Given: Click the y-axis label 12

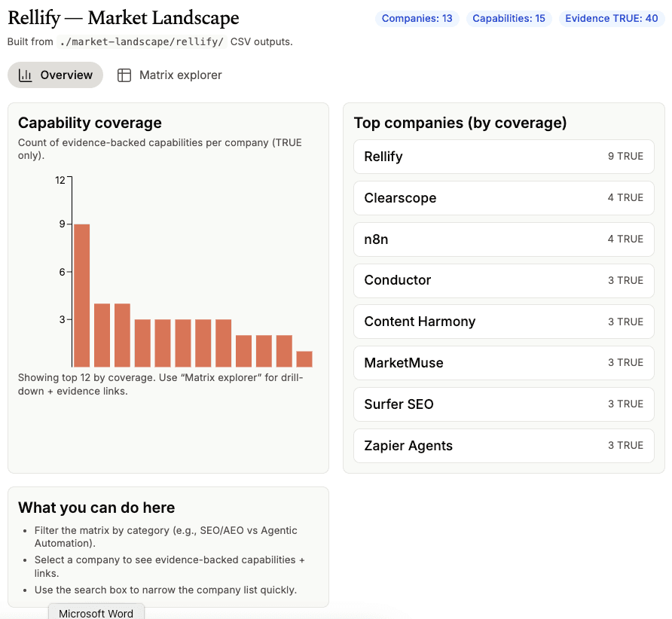Looking at the screenshot, I should (60, 180).
